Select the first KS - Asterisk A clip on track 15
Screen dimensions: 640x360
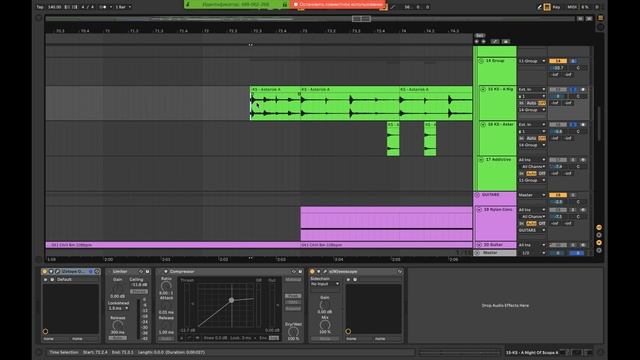click(x=275, y=103)
